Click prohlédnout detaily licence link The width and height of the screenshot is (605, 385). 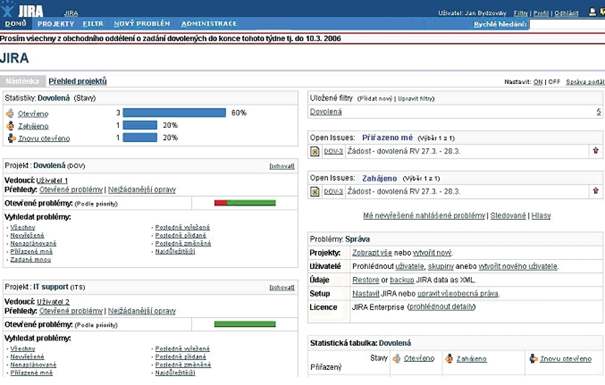(441, 307)
